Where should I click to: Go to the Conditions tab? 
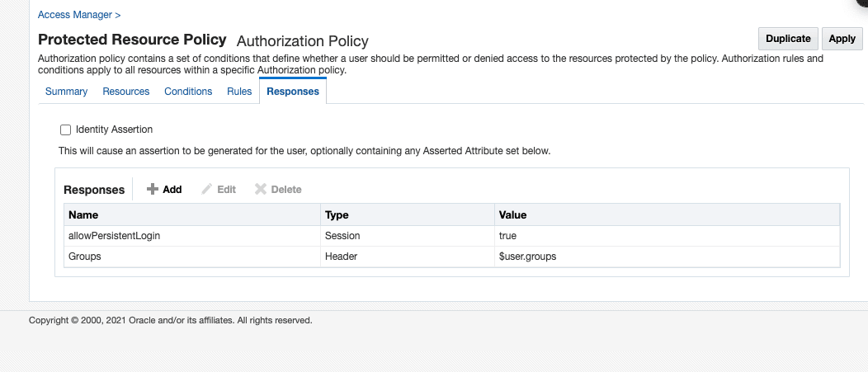click(x=188, y=92)
